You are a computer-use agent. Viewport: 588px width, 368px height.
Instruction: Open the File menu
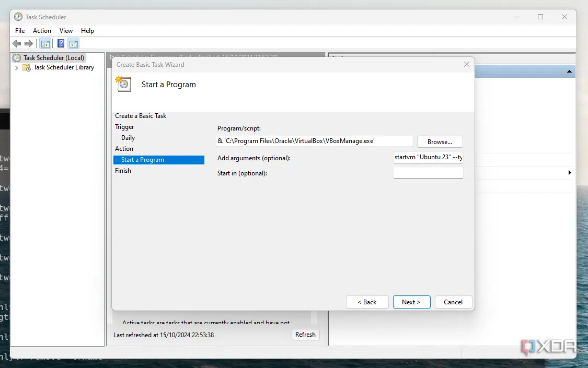pyautogui.click(x=20, y=31)
